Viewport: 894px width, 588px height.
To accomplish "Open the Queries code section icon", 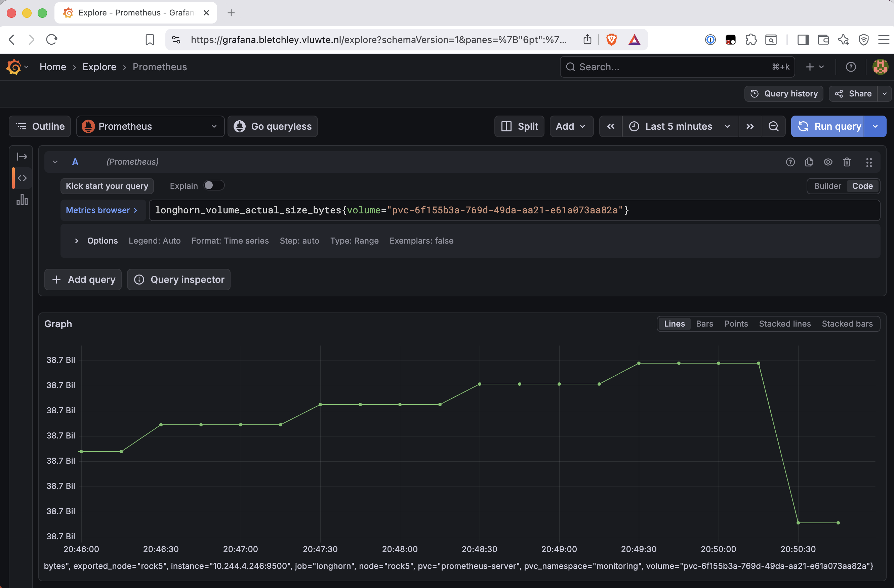I will pos(22,178).
